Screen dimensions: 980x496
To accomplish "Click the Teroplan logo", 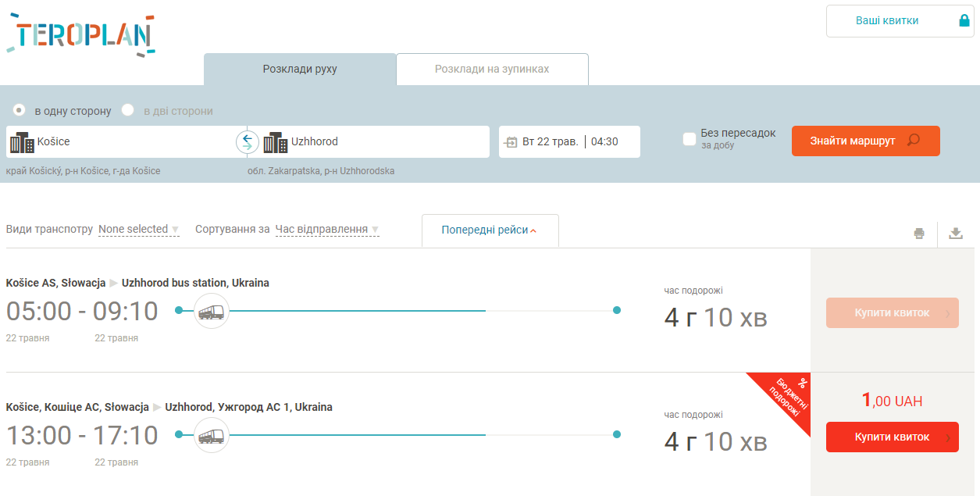I will tap(81, 34).
